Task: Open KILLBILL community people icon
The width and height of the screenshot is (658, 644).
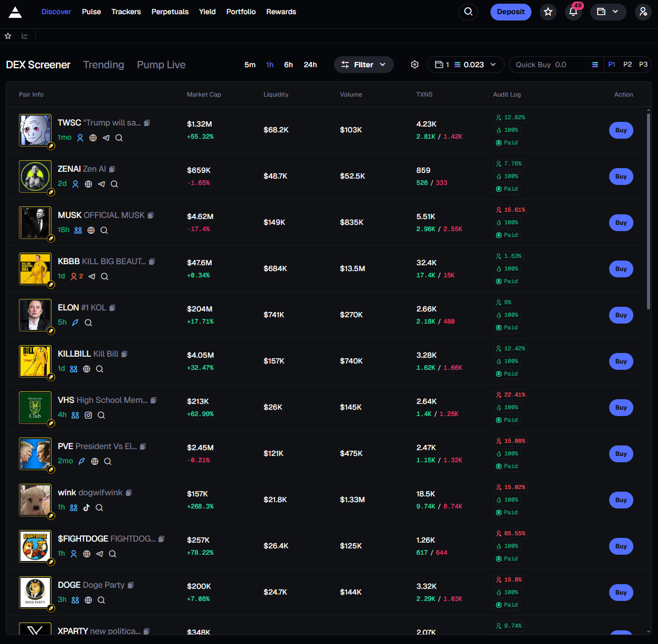Action: pyautogui.click(x=74, y=369)
